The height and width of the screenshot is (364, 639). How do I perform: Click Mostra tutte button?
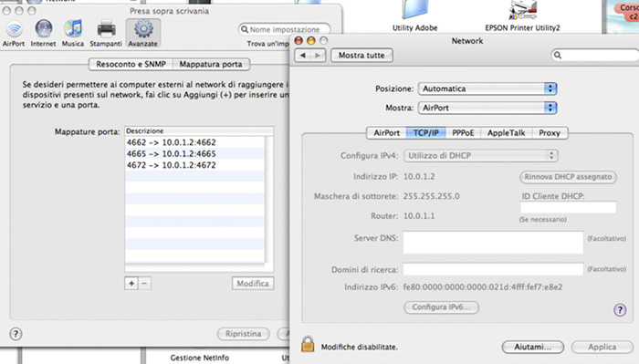coord(361,55)
